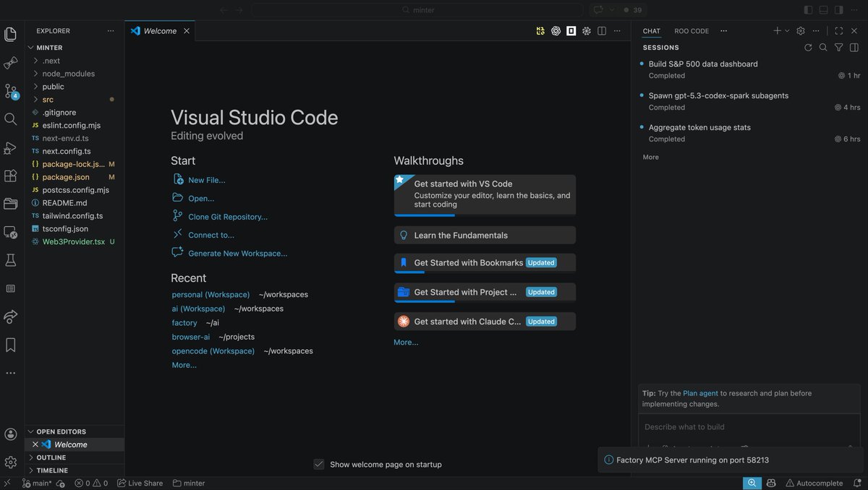
Task: Expand the public folder
Action: coord(75,87)
